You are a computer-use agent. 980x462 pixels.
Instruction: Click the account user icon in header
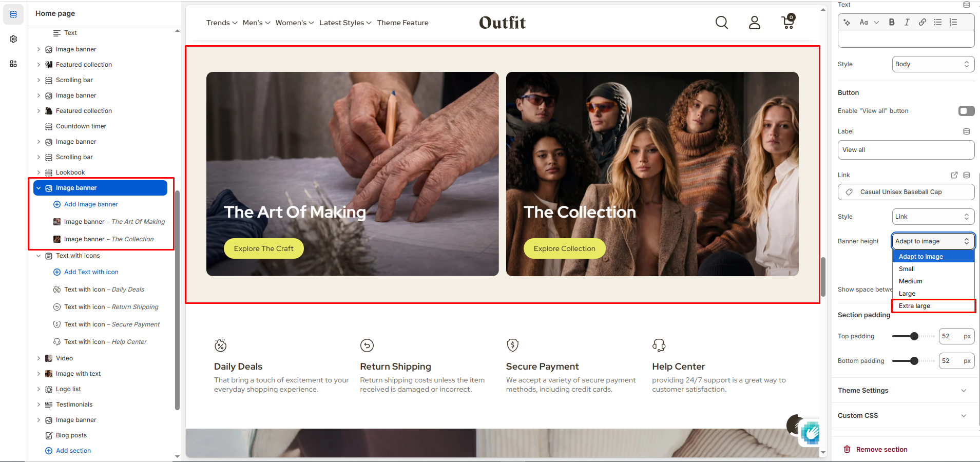click(x=754, y=23)
